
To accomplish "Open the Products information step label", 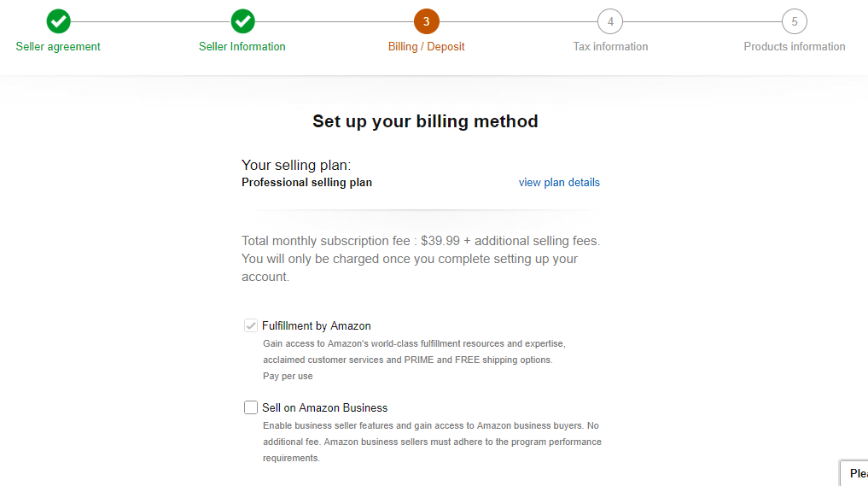I will click(795, 46).
